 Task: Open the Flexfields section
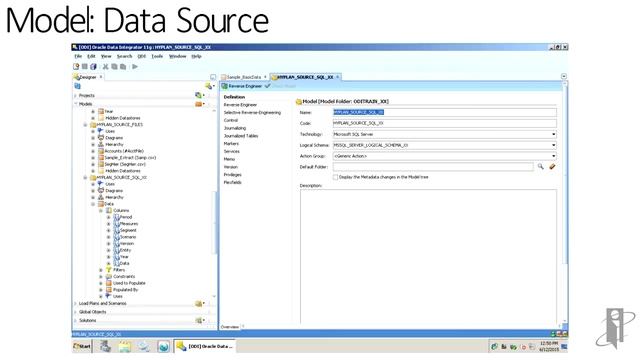233,182
